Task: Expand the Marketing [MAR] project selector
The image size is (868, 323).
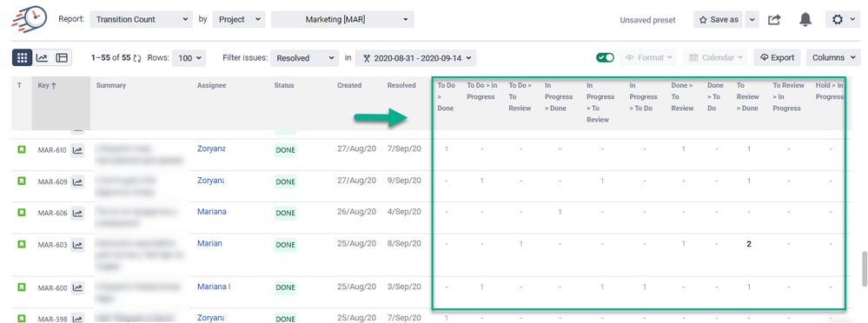Action: click(x=342, y=19)
